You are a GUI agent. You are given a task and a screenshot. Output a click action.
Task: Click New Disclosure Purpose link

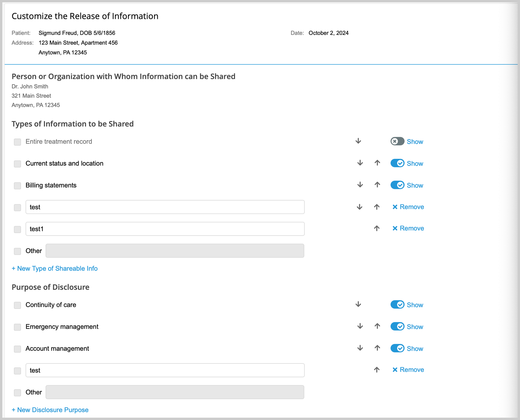pyautogui.click(x=50, y=410)
